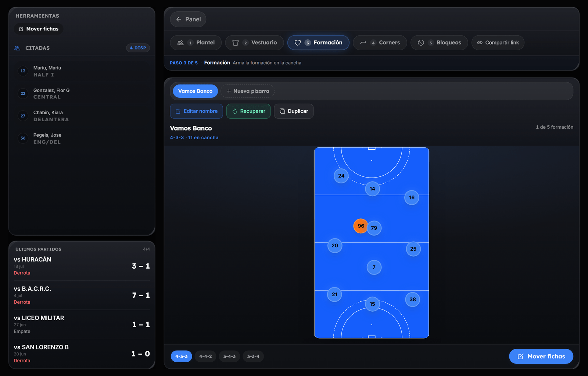Screen dimensions: 588x376
Task: Click the pencil icon in Editar nombre
Action: 178,111
